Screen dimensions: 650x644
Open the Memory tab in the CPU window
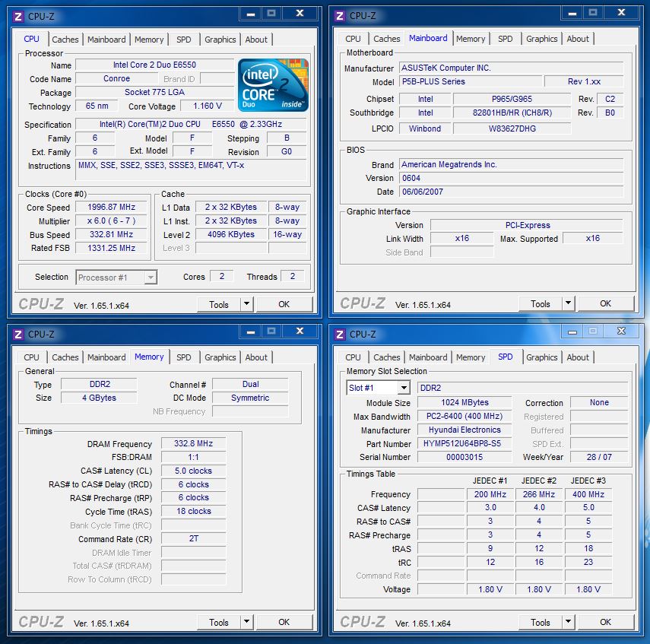click(149, 40)
